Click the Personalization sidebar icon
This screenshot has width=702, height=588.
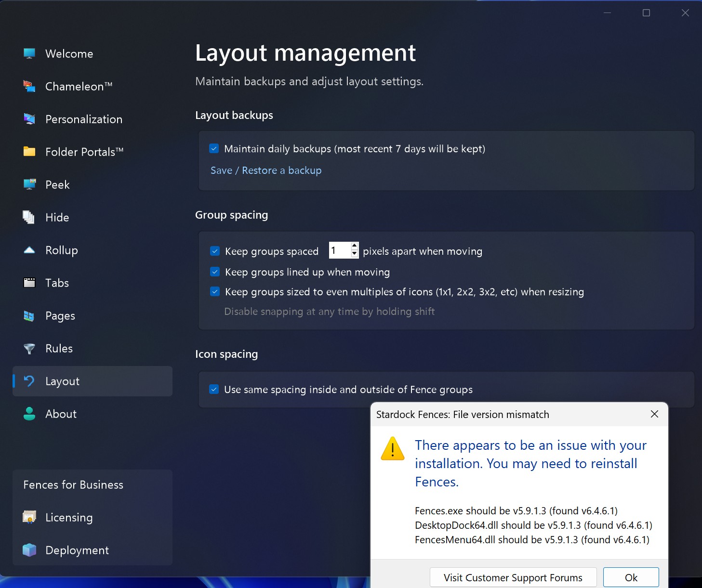click(x=29, y=119)
